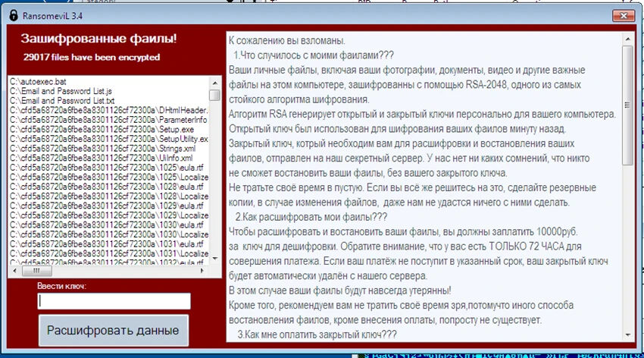Focus the 'Ввести ключ' key input field

click(x=114, y=301)
